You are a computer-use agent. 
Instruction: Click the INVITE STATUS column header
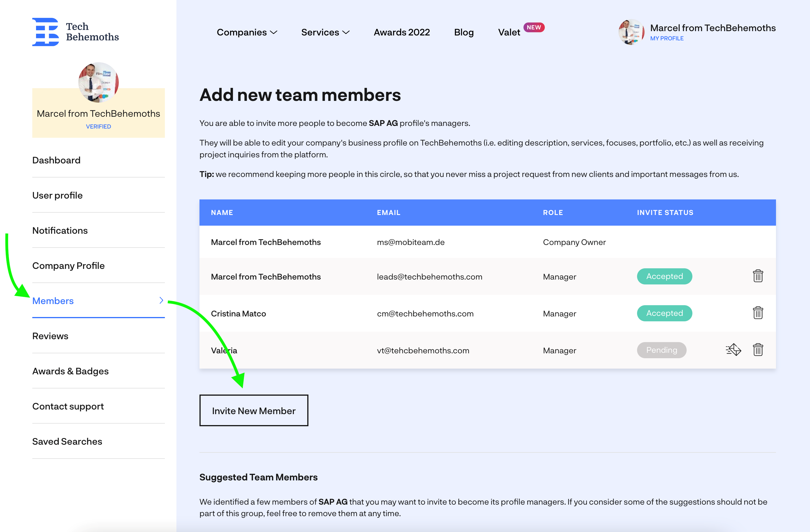665,213
